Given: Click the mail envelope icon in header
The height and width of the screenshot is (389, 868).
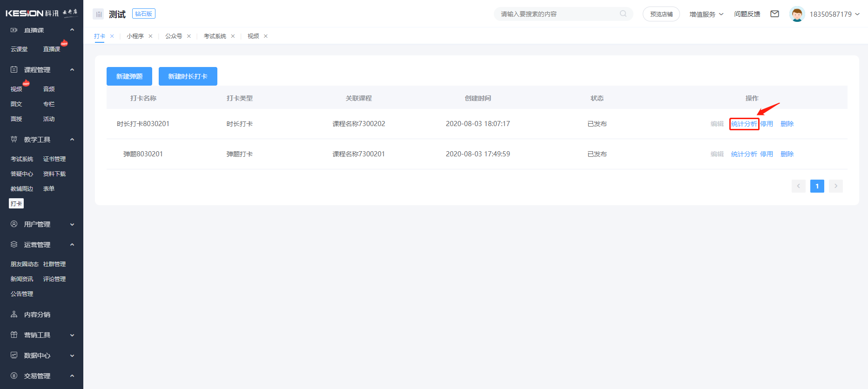Looking at the screenshot, I should (x=774, y=14).
